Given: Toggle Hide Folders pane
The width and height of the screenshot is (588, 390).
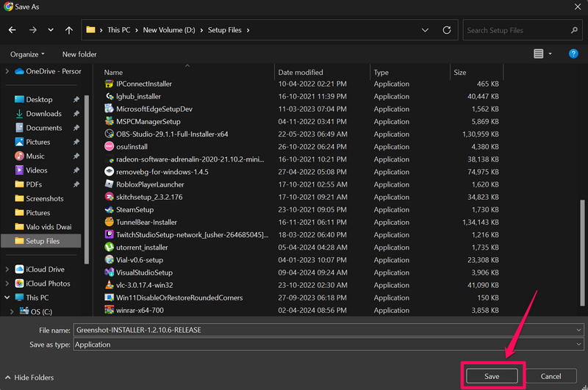Looking at the screenshot, I should point(29,378).
